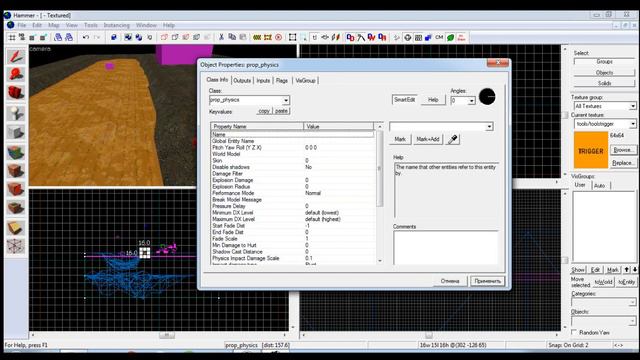Click the CM toolbar icon

point(439,38)
